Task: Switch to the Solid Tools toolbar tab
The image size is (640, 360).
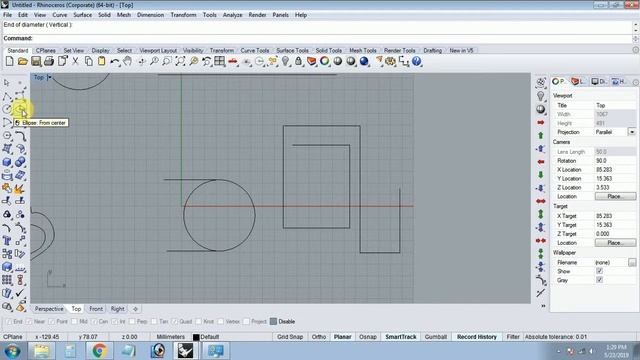Action: point(329,50)
